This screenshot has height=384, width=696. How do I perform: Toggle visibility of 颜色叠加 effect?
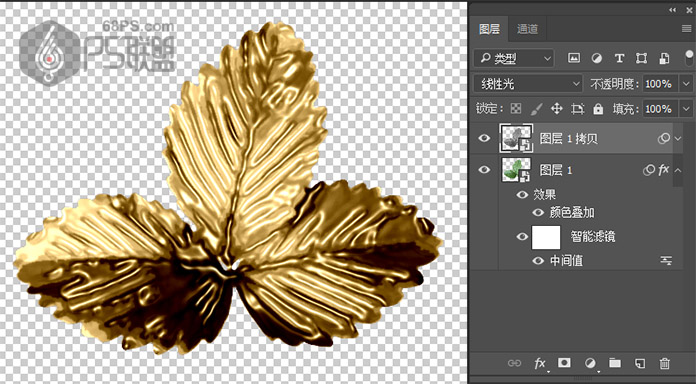tap(538, 213)
